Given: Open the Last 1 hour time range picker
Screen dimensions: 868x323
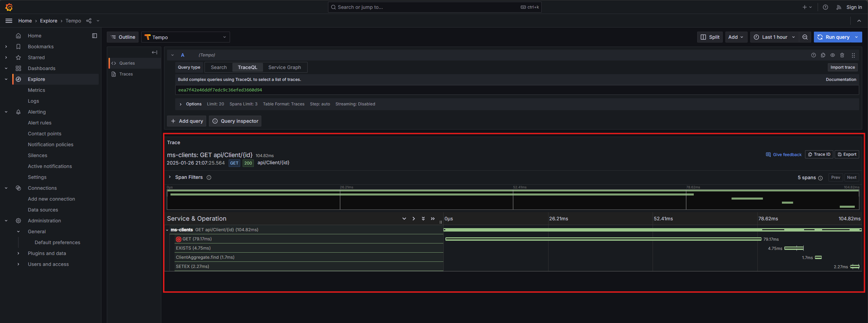Looking at the screenshot, I should point(774,37).
